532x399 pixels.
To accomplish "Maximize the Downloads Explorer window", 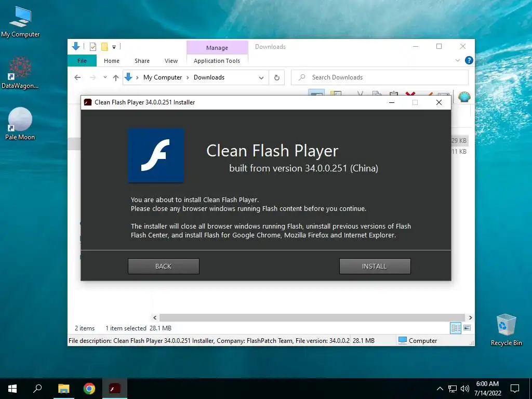I will point(439,46).
